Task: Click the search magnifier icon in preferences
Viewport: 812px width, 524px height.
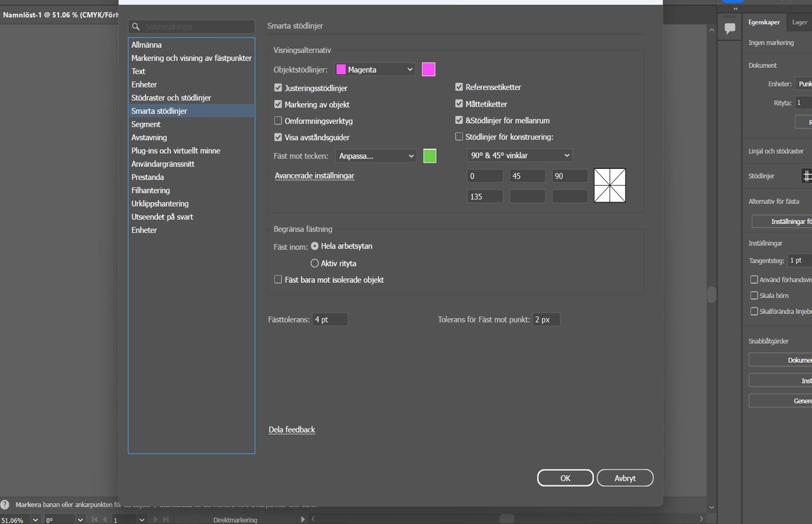Action: pos(136,27)
